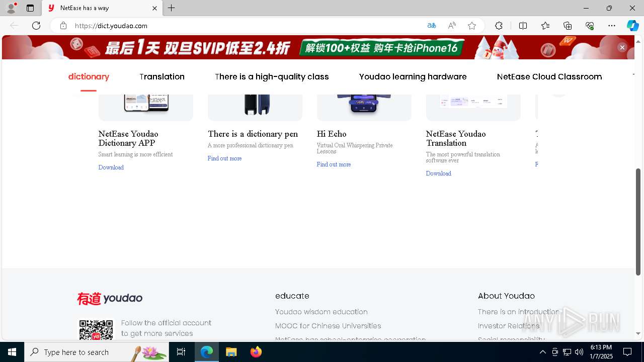The image size is (644, 362).
Task: Click the Hi Echo title
Action: [x=332, y=134]
